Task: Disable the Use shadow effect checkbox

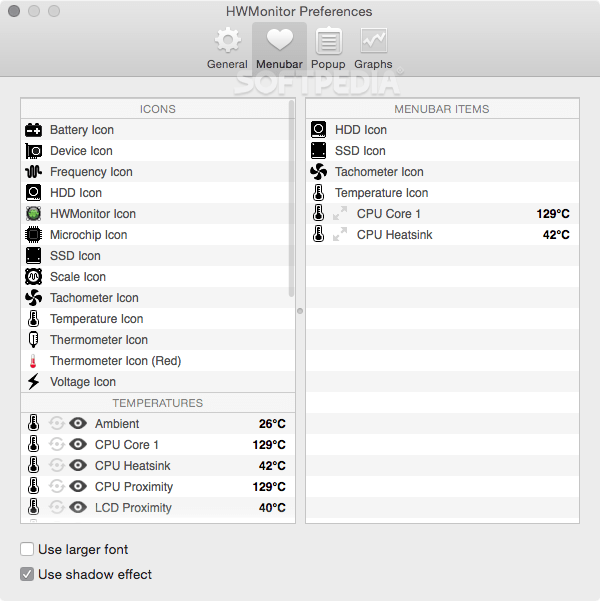Action: pos(27,574)
